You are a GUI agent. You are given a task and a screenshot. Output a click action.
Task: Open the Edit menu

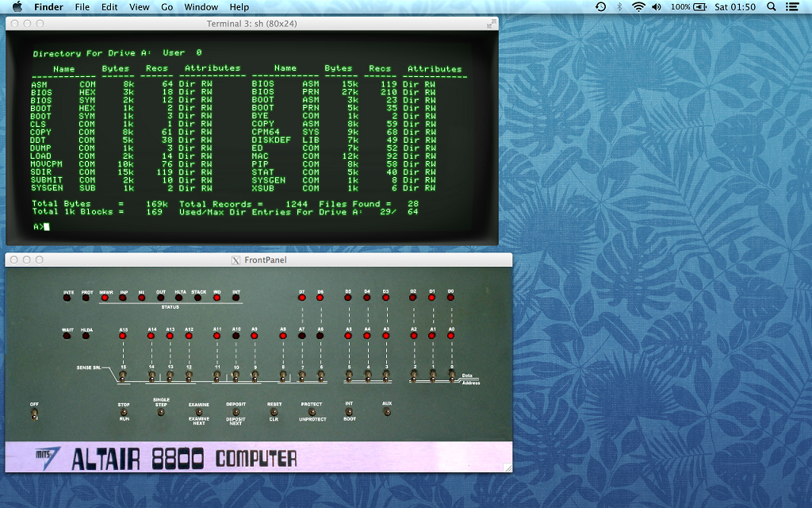(x=109, y=6)
